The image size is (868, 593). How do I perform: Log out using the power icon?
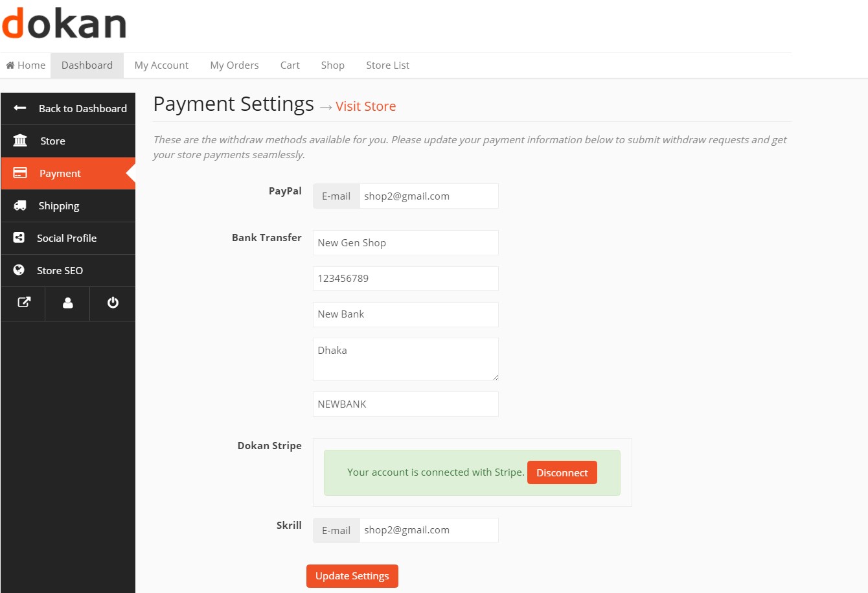[x=113, y=303]
